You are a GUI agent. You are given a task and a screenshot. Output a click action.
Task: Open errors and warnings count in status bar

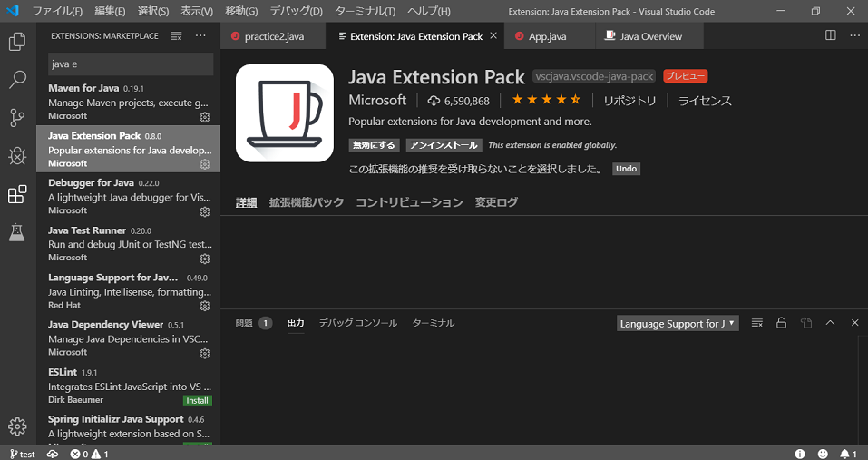point(90,454)
